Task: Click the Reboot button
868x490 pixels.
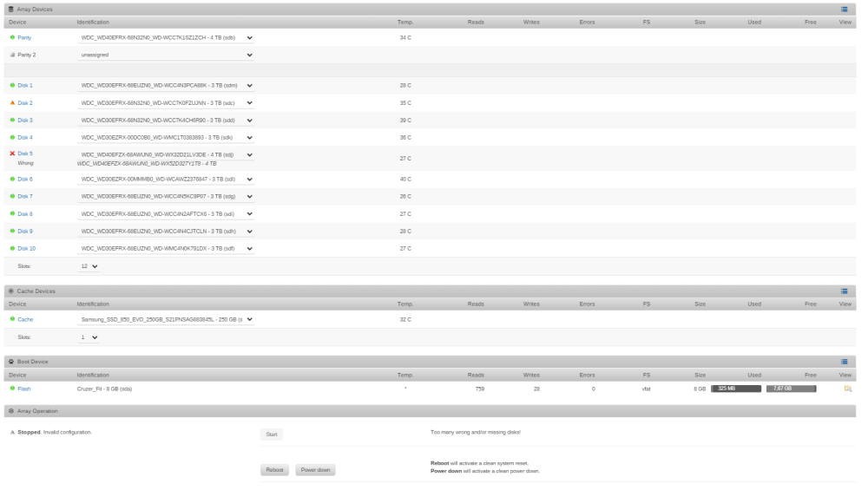Action: coord(274,470)
